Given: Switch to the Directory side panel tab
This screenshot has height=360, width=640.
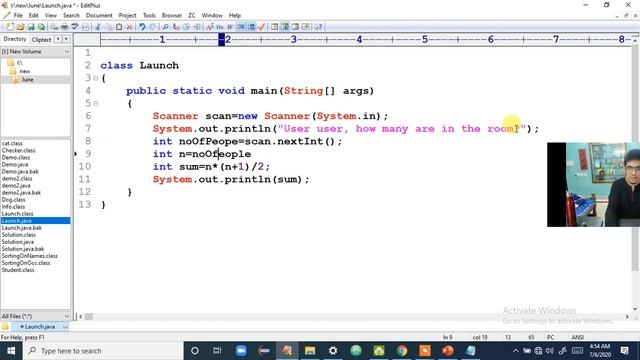Looking at the screenshot, I should 15,39.
